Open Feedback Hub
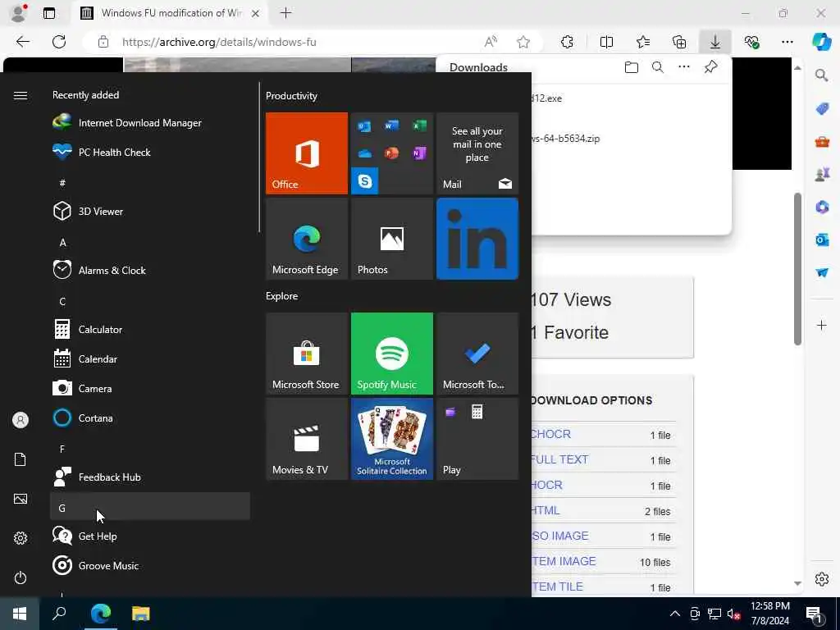The image size is (840, 630). [150, 477]
